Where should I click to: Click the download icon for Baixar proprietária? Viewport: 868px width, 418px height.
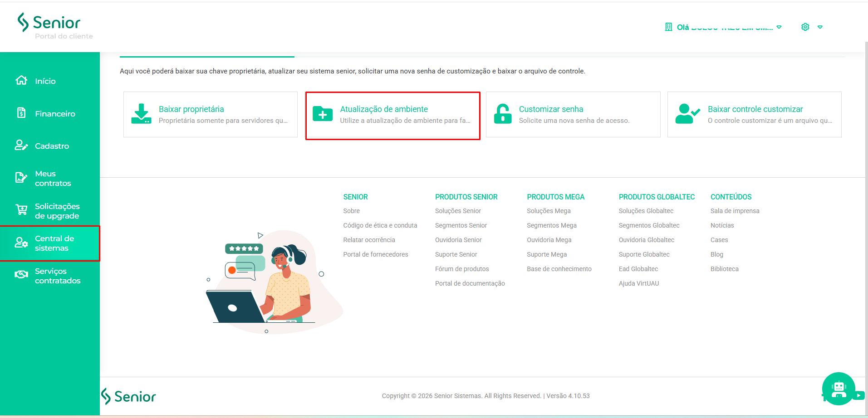coord(141,114)
